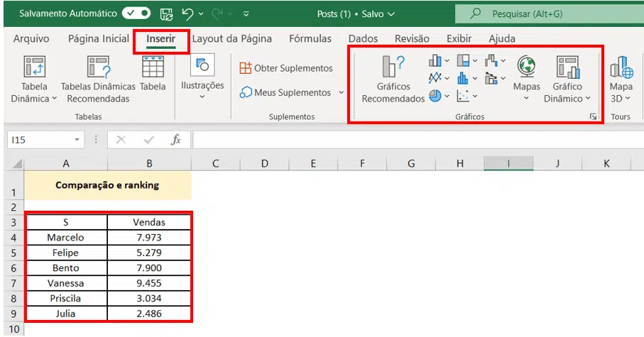
Task: Click the Mapa 3D button
Action: 621,79
